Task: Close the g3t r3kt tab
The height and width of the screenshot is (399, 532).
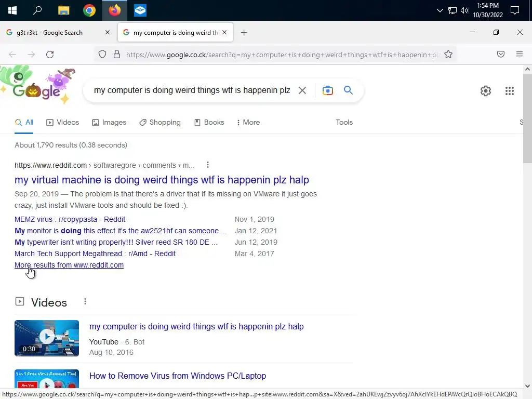Action: tap(108, 32)
